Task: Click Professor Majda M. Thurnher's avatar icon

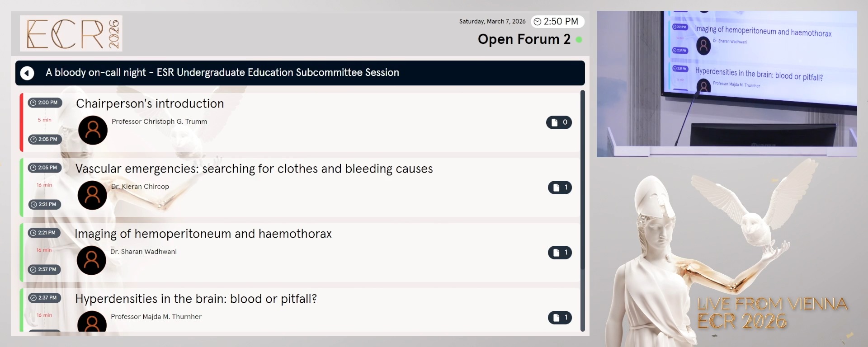Action: pyautogui.click(x=91, y=324)
